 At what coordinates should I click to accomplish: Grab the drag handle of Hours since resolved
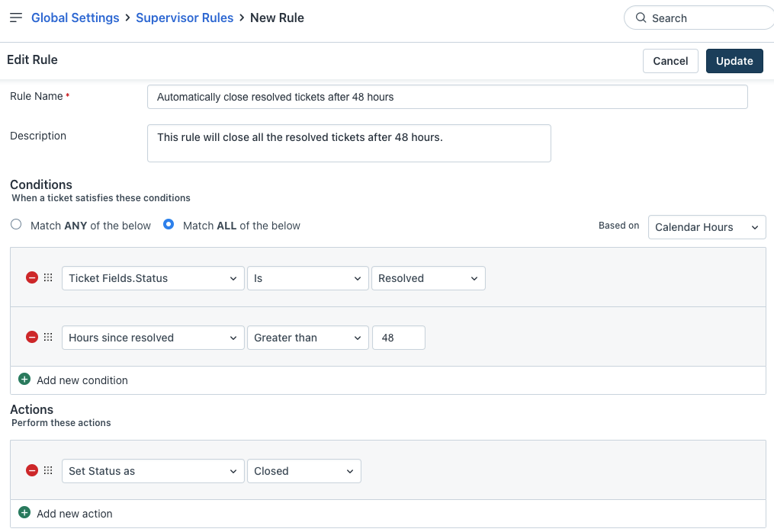pyautogui.click(x=48, y=338)
